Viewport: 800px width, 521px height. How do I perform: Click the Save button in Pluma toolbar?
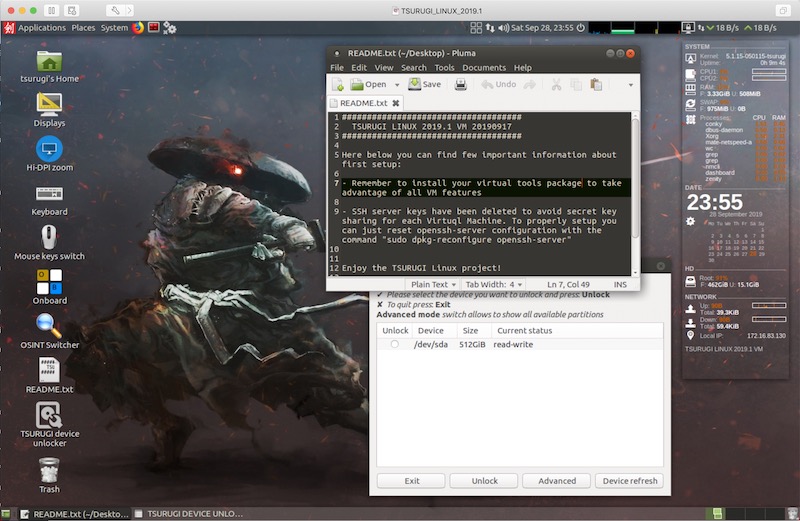[424, 85]
